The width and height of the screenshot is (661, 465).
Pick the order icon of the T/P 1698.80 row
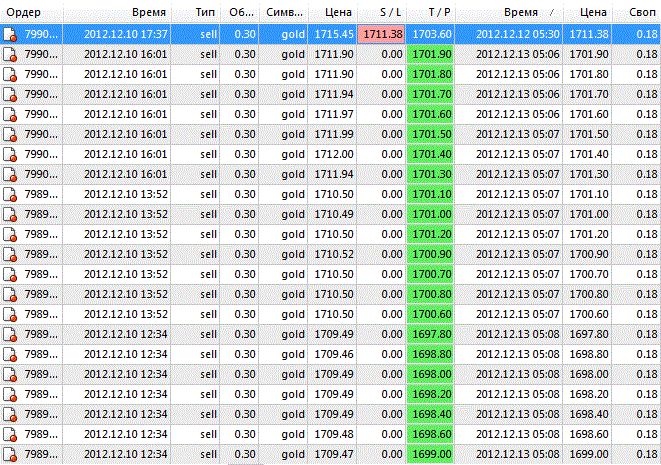[x=10, y=355]
